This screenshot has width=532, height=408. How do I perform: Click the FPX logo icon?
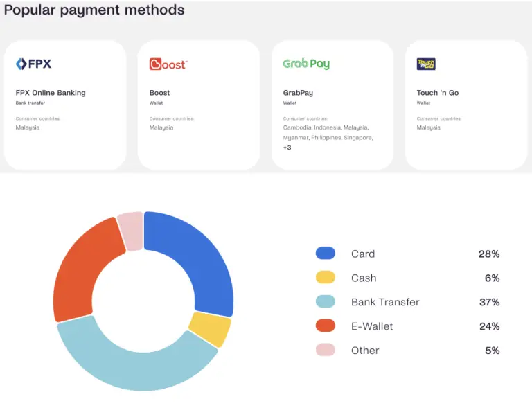33,64
